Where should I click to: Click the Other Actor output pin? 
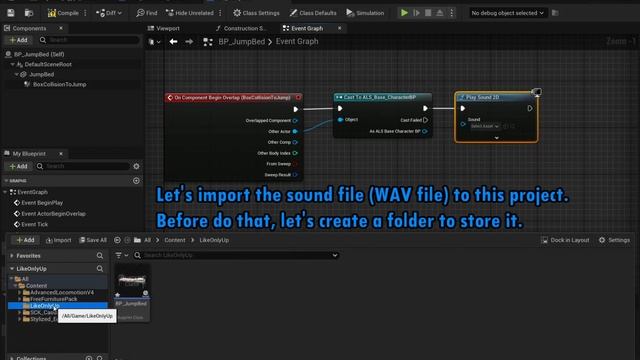coord(295,131)
